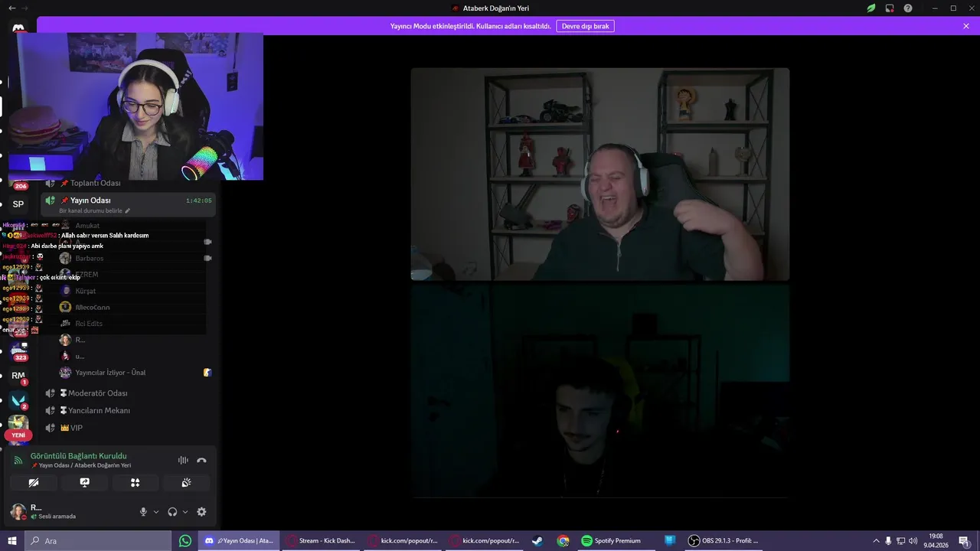Image resolution: width=980 pixels, height=551 pixels.
Task: Go back with the arrow in title bar
Action: [x=11, y=8]
